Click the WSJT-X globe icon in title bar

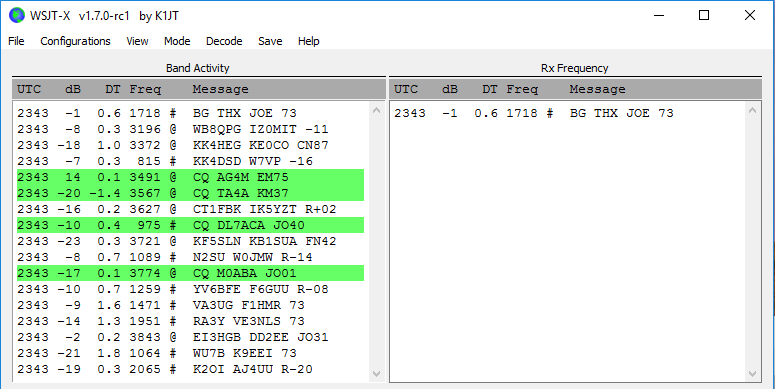coord(17,16)
